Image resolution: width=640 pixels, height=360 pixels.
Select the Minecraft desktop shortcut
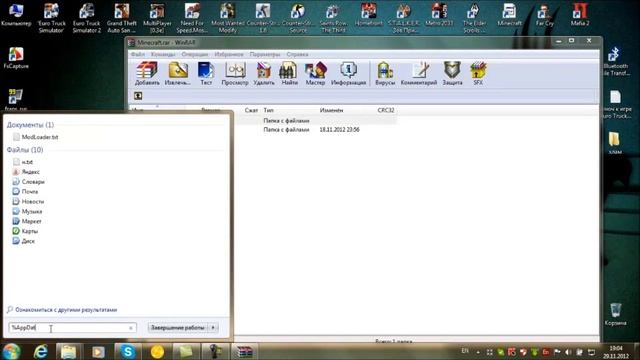click(509, 15)
